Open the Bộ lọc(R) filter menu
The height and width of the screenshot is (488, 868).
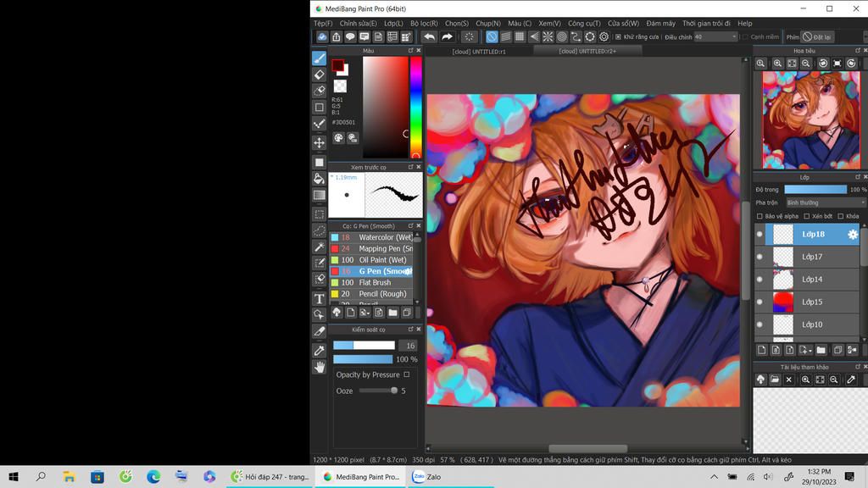[424, 23]
